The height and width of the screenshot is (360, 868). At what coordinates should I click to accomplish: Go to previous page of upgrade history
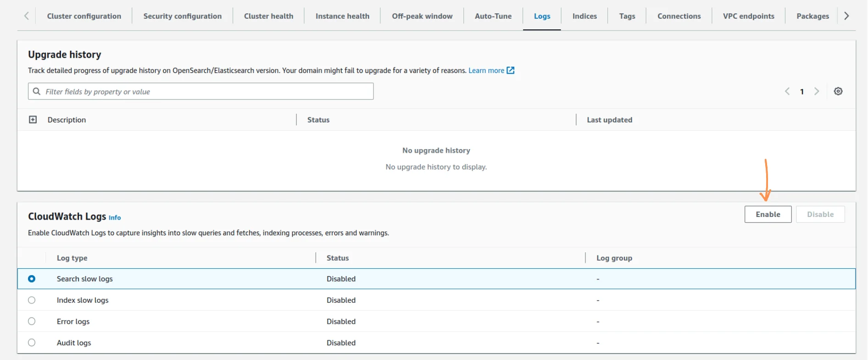(x=787, y=91)
